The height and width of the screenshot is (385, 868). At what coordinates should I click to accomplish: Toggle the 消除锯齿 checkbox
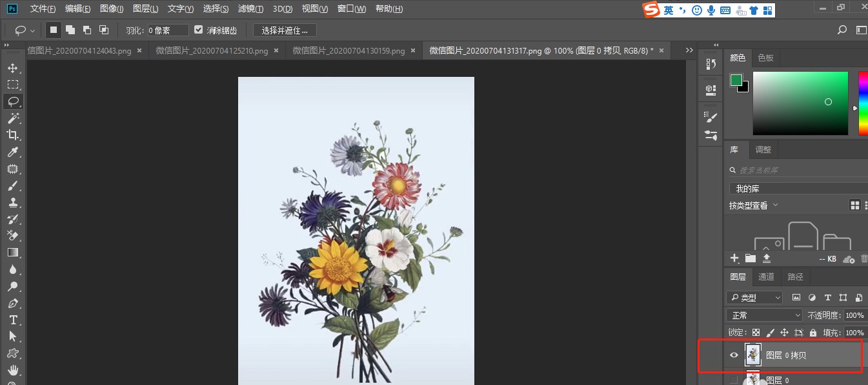coord(198,29)
